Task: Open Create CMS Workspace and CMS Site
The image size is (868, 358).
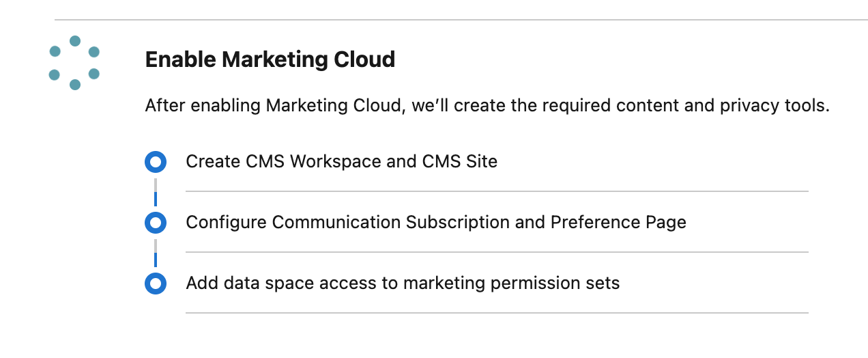Action: pos(341,162)
